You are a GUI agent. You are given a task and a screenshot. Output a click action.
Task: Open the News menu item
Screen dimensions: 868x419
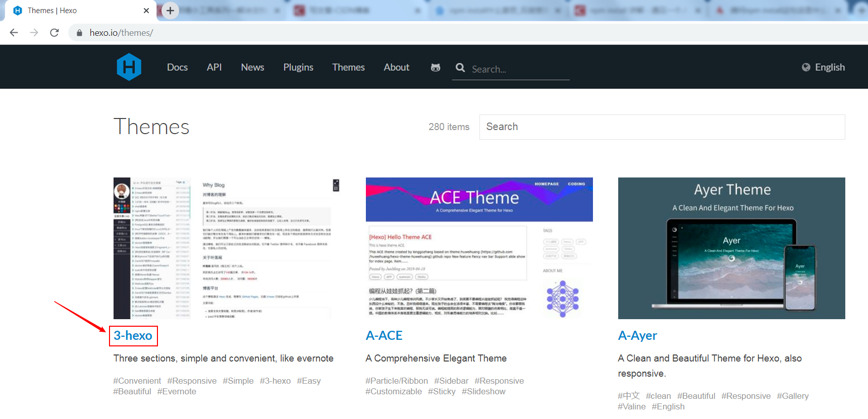(252, 67)
